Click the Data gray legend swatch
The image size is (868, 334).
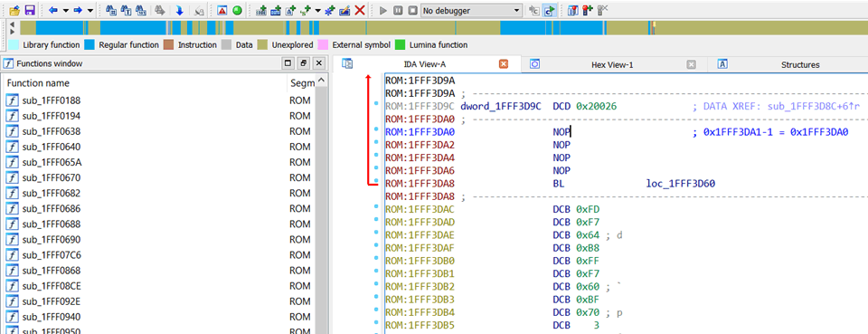click(x=226, y=45)
